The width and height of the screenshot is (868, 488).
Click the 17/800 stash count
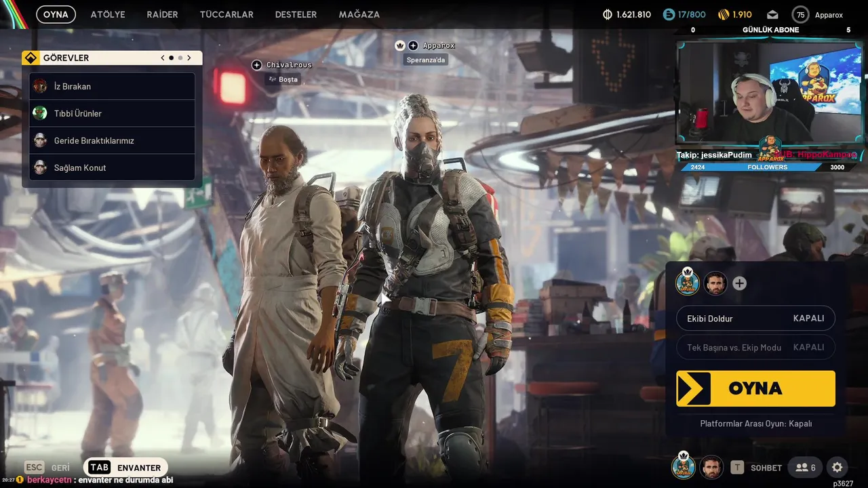[x=692, y=15]
